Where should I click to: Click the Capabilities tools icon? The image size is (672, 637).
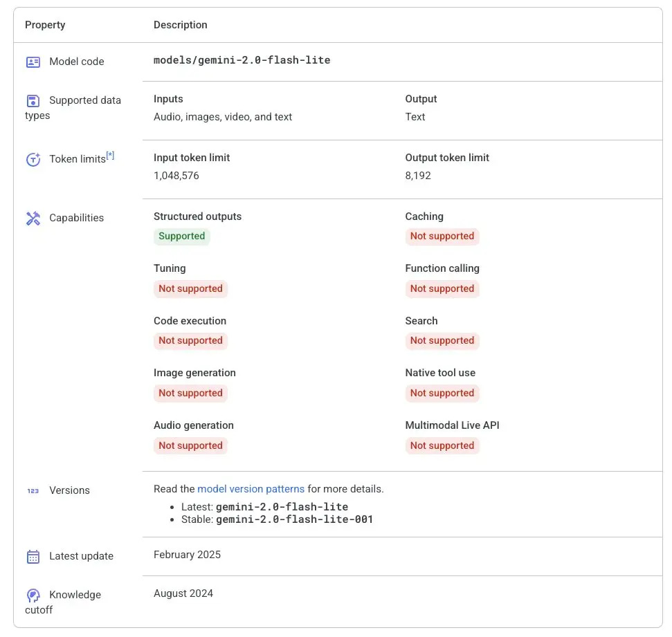click(x=33, y=219)
